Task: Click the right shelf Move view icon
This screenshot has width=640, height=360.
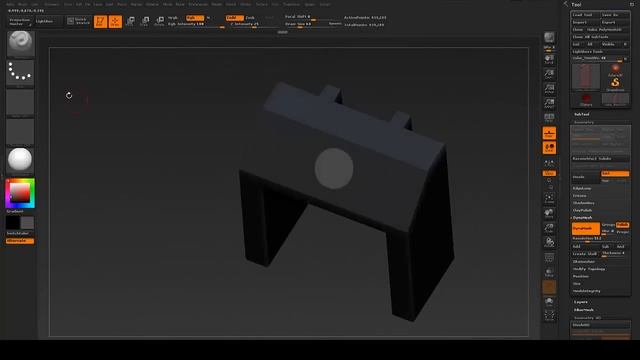Action: 549,213
